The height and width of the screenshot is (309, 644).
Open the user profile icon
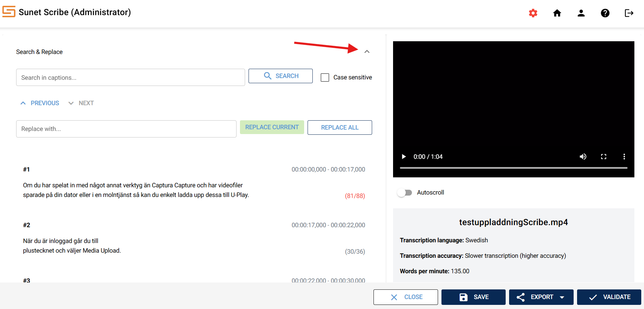(581, 13)
